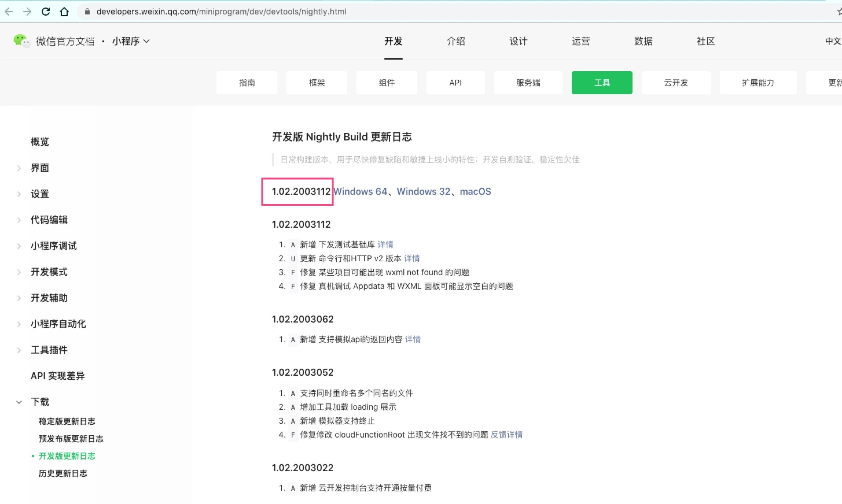Viewport: 842px width, 504px height.
Task: Open the Windows 64 download link
Action: pyautogui.click(x=360, y=192)
